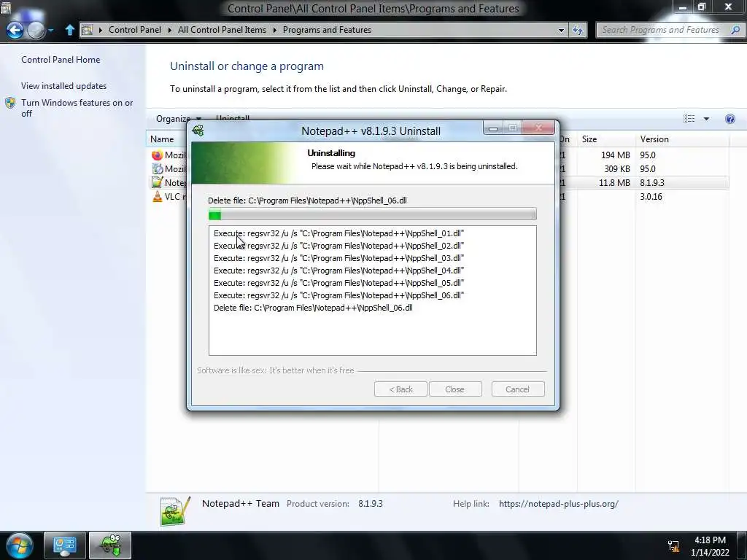747x560 pixels.
Task: Select the Mozilla Maintenance Service icon
Action: [157, 169]
